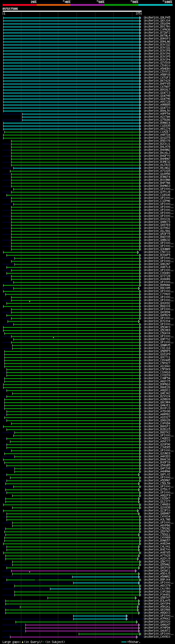Image resolution: width=175 pixels, height=644 pixels.
Task: Select hit label UniRef100_A4RTG4
Action: tap(157, 135)
